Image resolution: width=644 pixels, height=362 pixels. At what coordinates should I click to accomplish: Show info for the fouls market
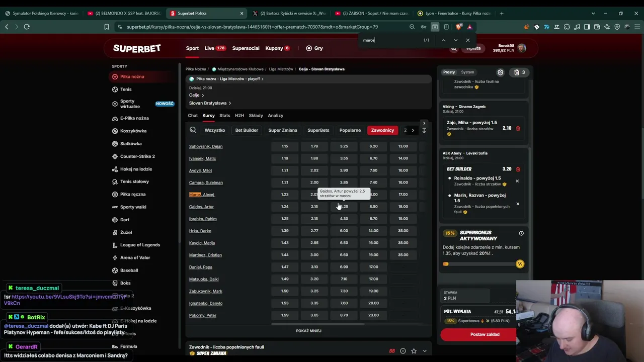coord(403,351)
